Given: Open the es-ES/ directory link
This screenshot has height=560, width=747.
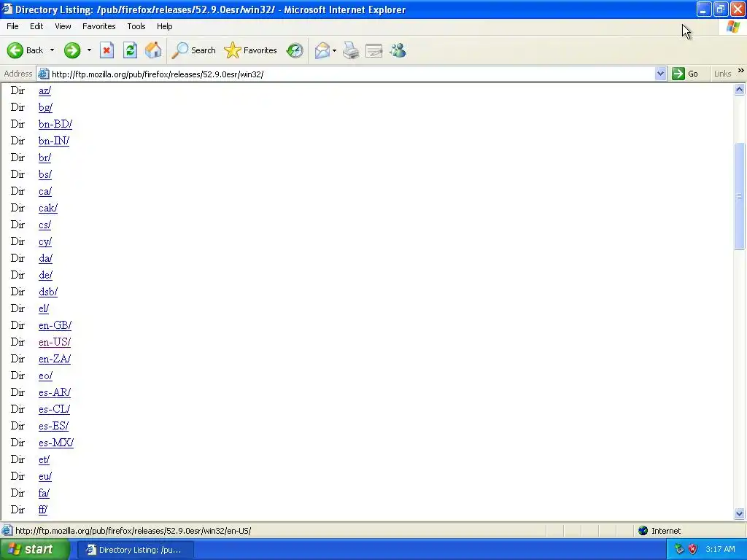Looking at the screenshot, I should (x=54, y=426).
